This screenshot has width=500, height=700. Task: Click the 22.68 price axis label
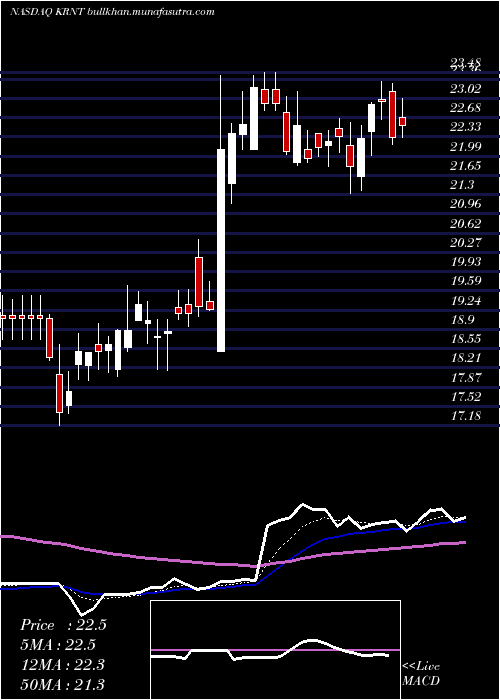pos(466,108)
